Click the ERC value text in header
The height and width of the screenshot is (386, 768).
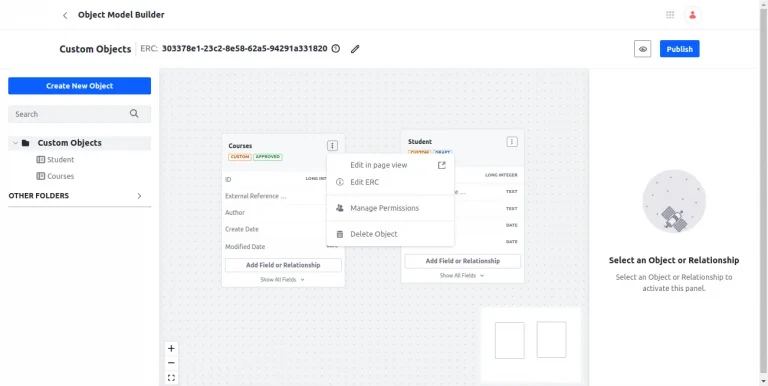(x=244, y=48)
